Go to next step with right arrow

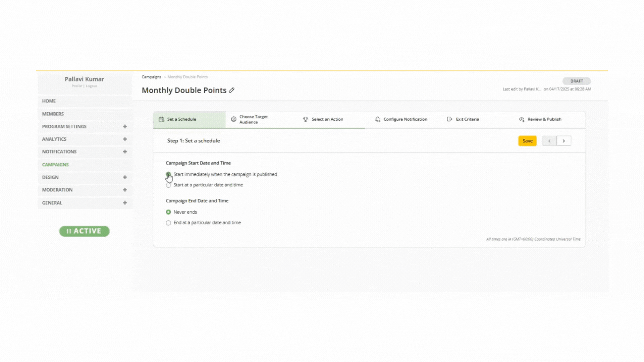pyautogui.click(x=563, y=141)
